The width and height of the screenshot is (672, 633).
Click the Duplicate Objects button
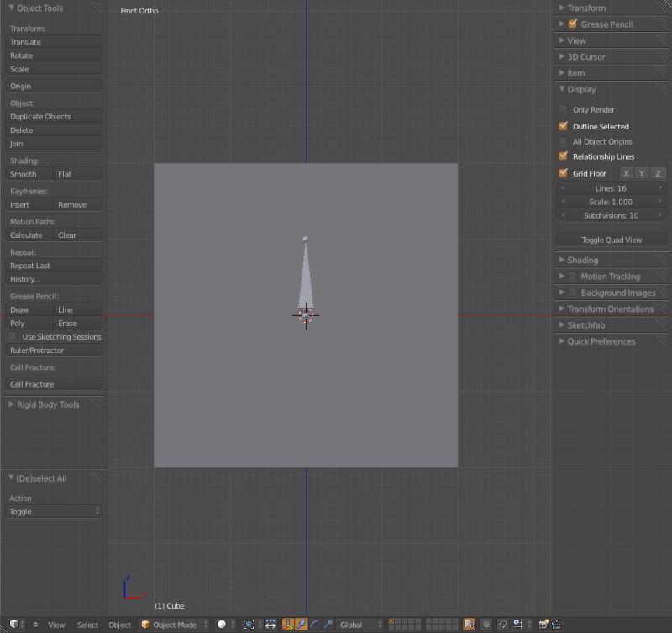coord(53,116)
